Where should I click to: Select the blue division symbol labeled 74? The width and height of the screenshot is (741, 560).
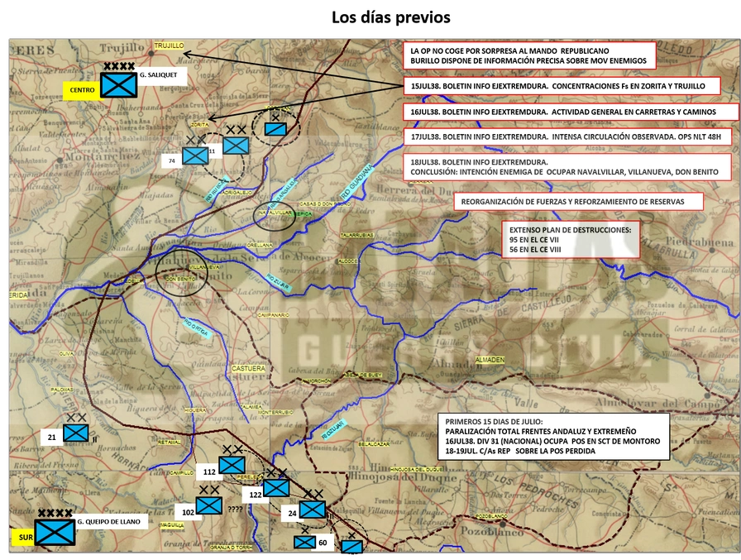click(x=195, y=156)
